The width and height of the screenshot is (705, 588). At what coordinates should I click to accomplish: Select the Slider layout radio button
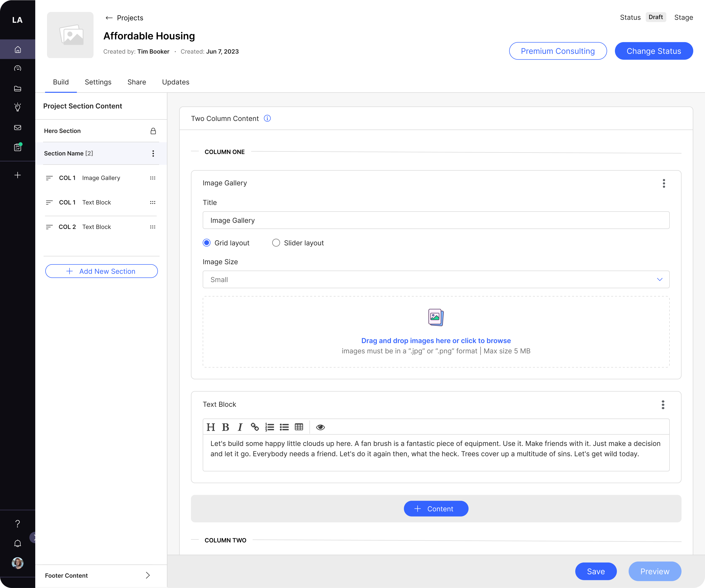click(x=276, y=242)
